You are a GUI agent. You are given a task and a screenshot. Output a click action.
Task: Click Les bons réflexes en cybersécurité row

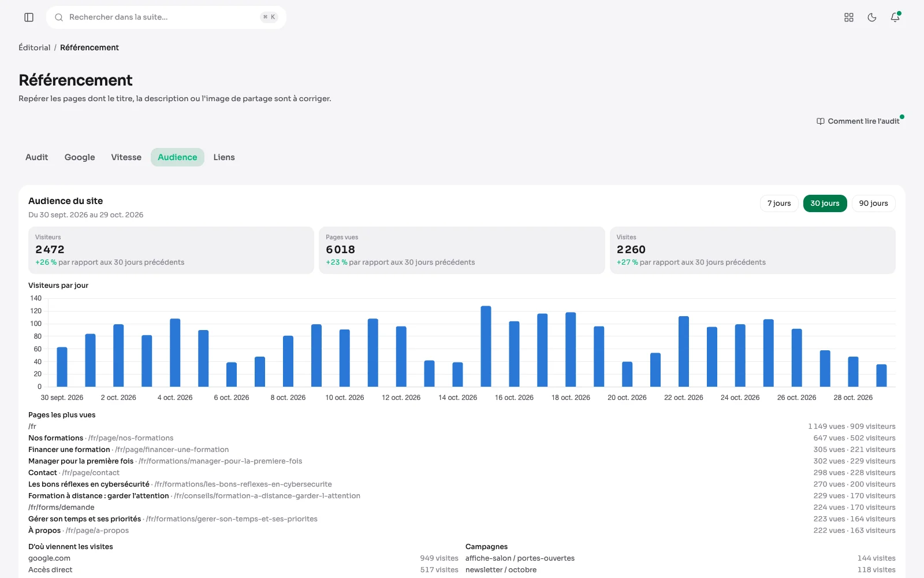(462, 484)
